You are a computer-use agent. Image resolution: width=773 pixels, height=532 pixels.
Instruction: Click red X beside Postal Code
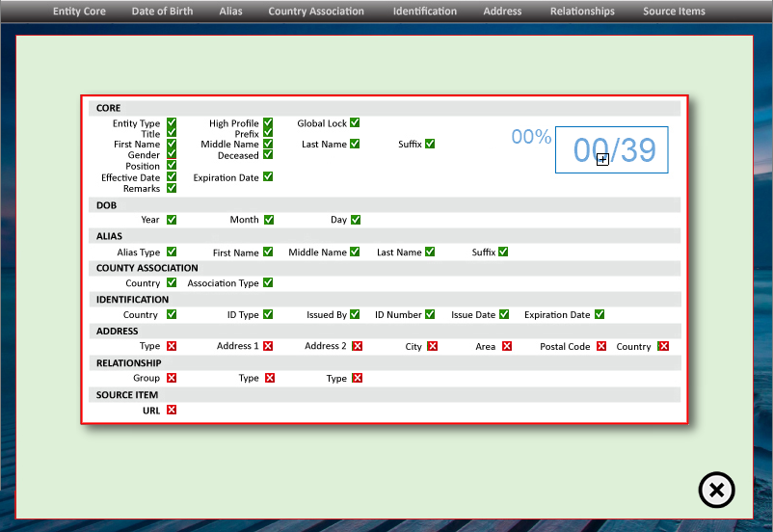tap(600, 346)
